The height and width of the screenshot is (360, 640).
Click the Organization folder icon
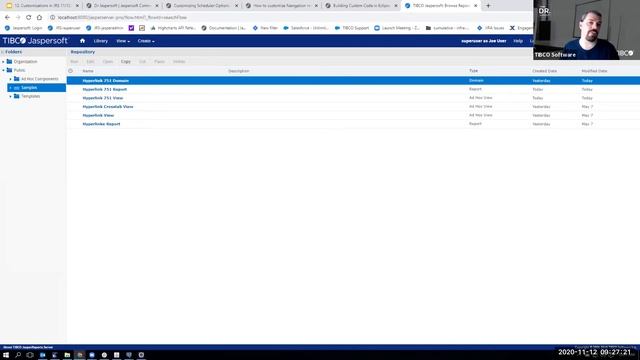(x=9, y=62)
